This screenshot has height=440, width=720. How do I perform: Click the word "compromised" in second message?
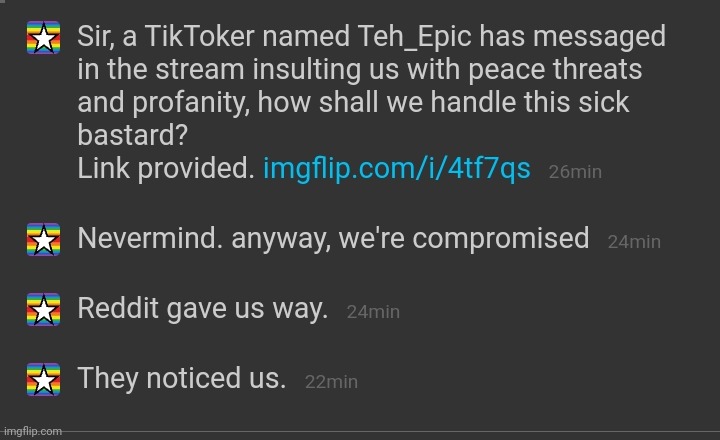(x=501, y=239)
